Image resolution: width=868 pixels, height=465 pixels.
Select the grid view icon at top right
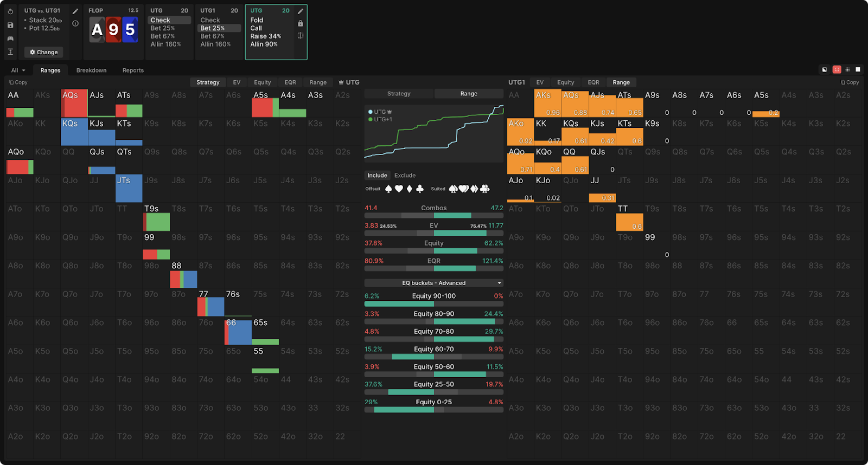847,69
